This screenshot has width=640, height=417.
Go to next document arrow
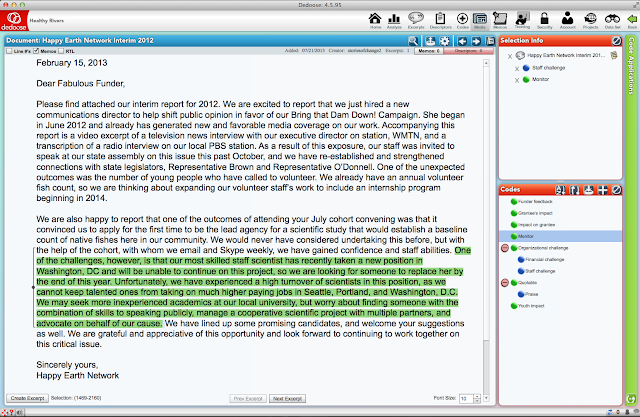[x=476, y=41]
